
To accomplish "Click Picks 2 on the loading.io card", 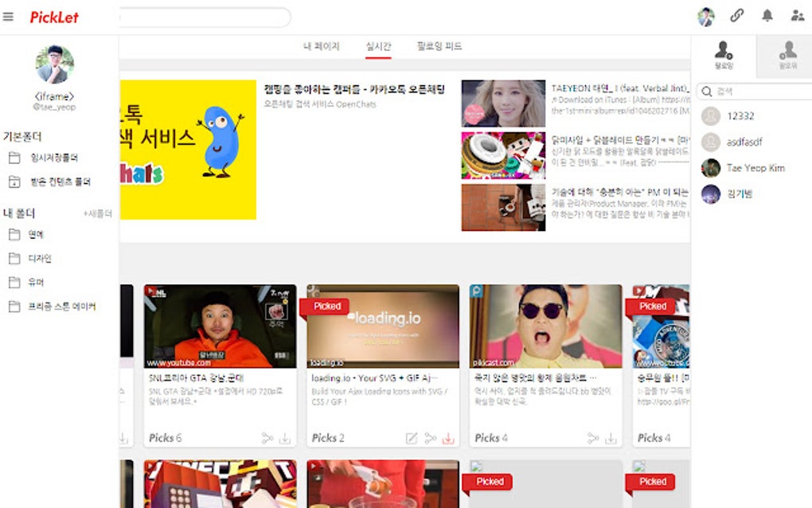I will coord(328,438).
